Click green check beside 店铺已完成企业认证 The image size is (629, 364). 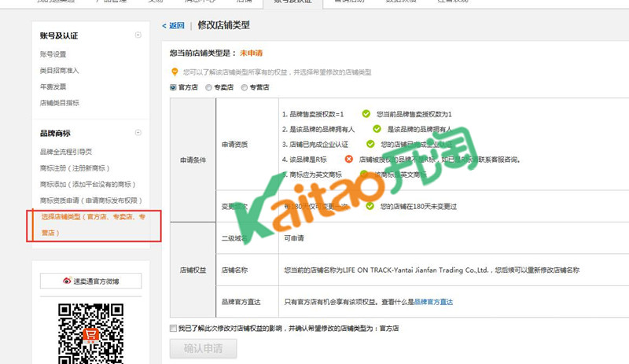point(370,144)
